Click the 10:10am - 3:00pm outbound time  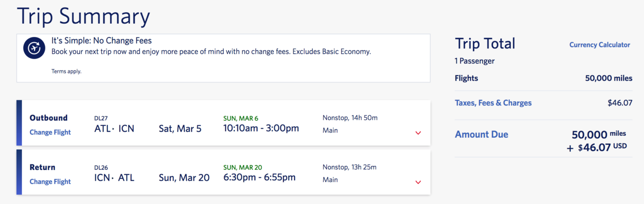[x=261, y=128]
